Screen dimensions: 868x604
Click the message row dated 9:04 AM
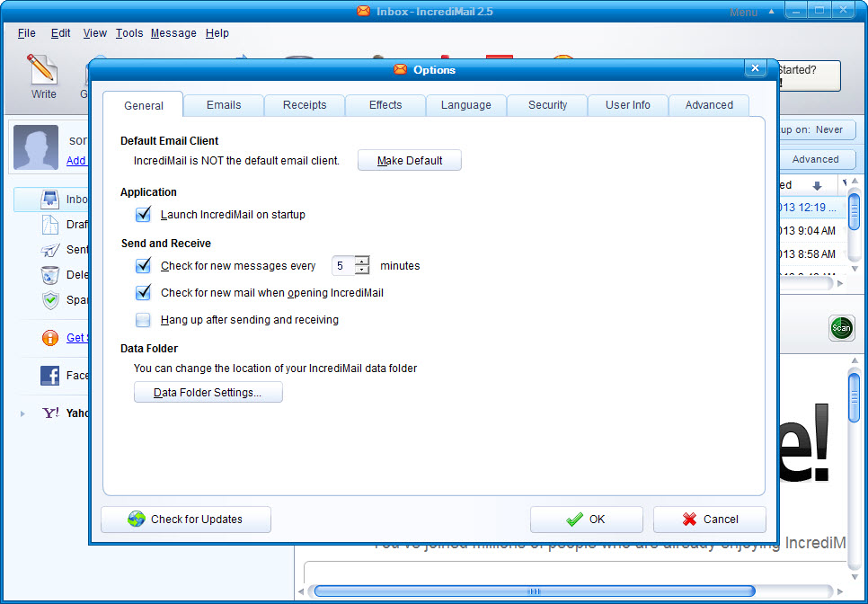812,231
